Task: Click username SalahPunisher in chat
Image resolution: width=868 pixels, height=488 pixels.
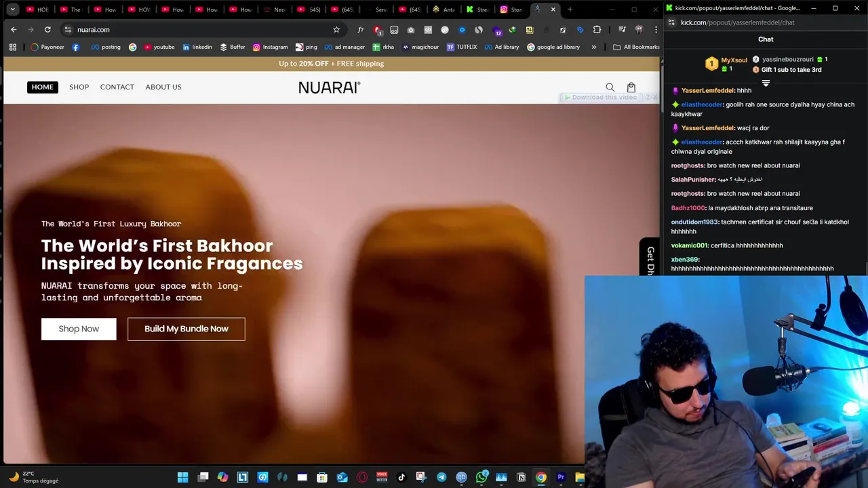Action: click(x=693, y=180)
